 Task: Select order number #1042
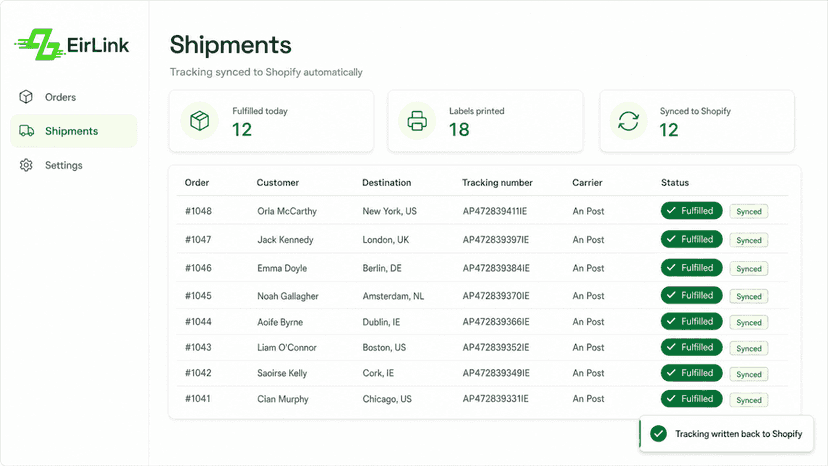pos(199,372)
